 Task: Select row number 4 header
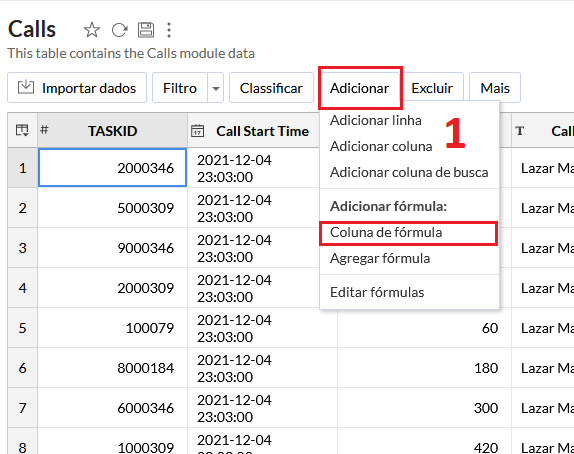[23, 288]
